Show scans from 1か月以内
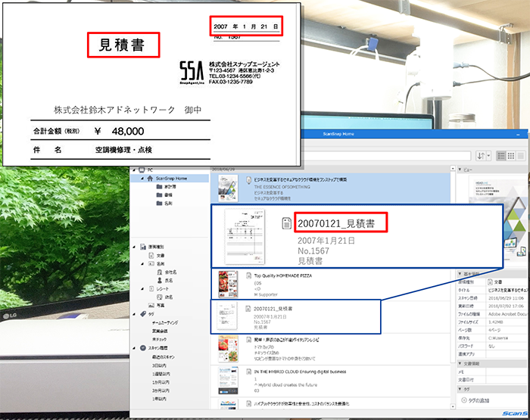This screenshot has height=420, width=530. tap(161, 382)
